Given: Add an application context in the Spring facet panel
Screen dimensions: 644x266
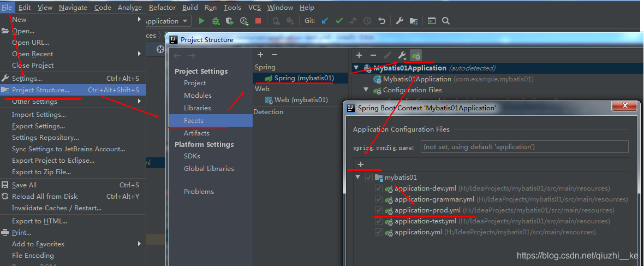Looking at the screenshot, I should pyautogui.click(x=359, y=55).
